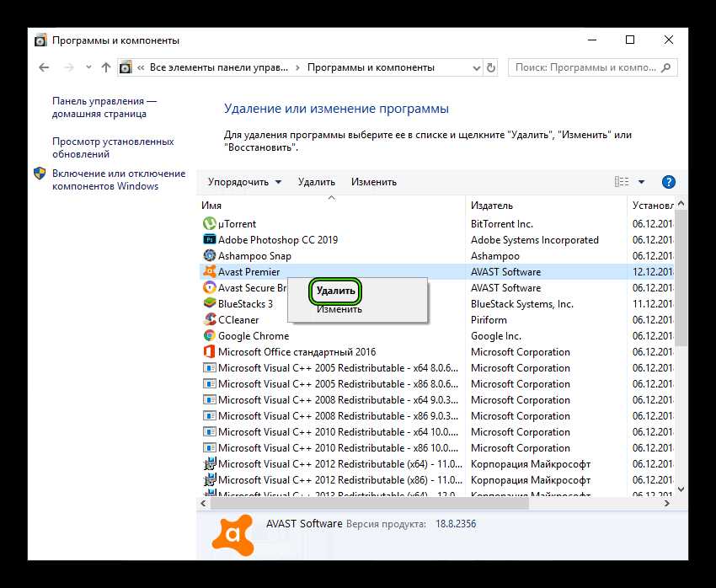
Task: Click publisher BlueStack Systems, Inc. cell
Action: pyautogui.click(x=522, y=303)
